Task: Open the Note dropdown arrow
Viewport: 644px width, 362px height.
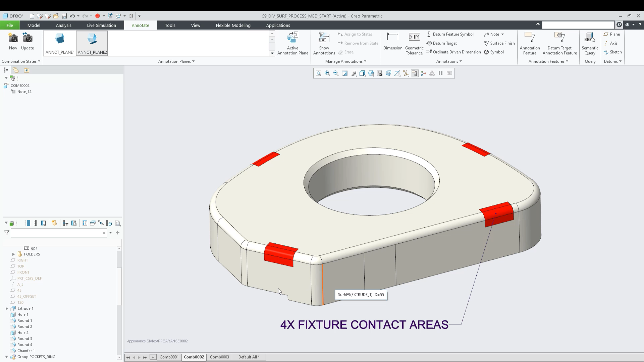Action: (502, 34)
